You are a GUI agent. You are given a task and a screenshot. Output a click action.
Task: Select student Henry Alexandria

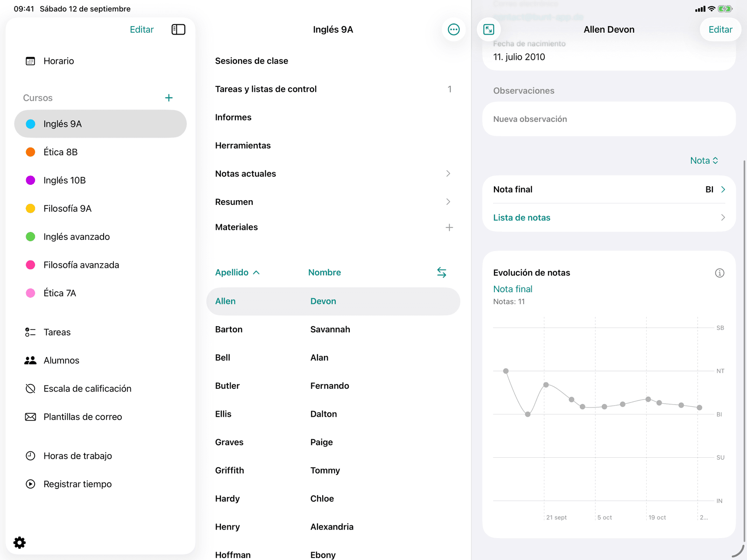[333, 527]
